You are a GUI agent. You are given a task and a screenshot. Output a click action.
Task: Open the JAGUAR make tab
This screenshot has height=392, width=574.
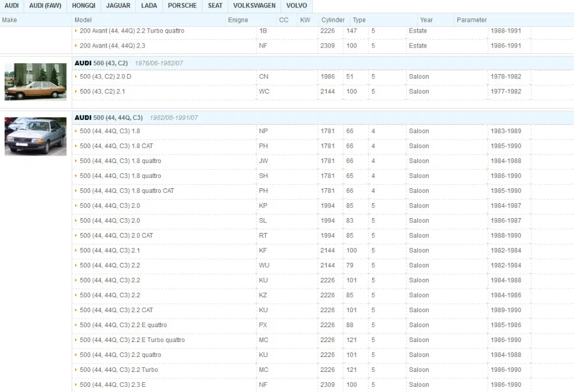(x=118, y=6)
